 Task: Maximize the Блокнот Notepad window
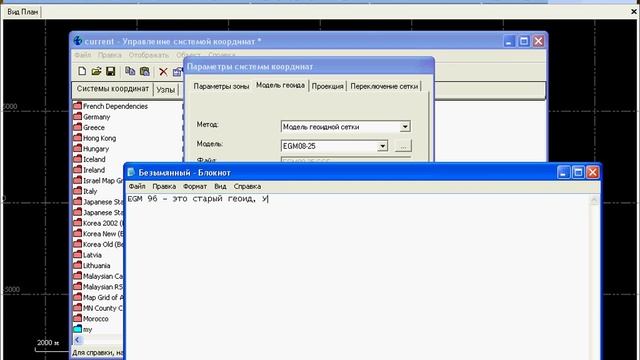click(x=578, y=172)
